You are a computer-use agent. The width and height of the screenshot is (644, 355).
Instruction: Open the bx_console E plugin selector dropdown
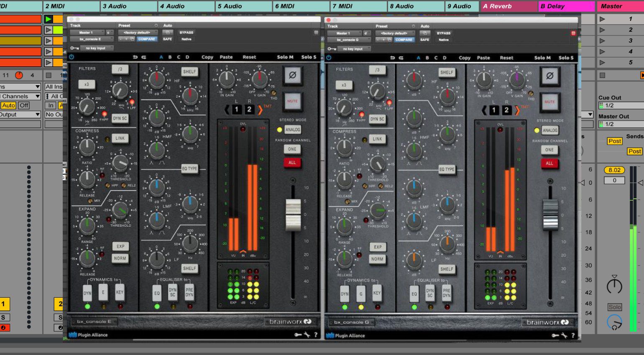92,39
